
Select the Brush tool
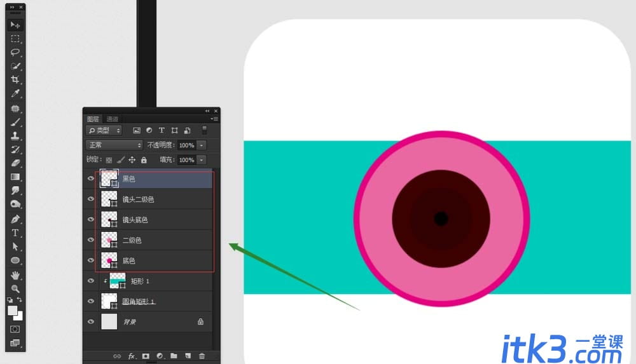tap(15, 122)
